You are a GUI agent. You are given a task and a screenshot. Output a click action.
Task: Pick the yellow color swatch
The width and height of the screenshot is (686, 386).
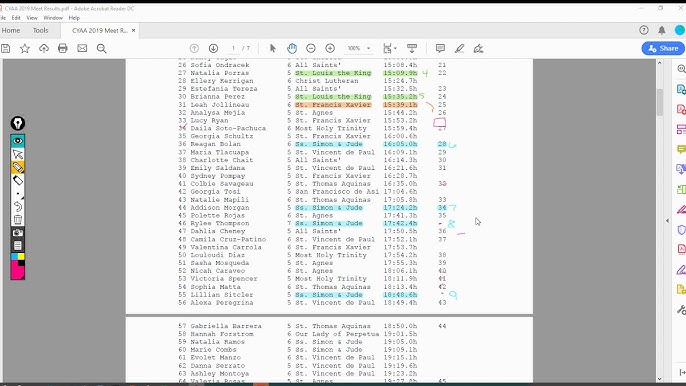21,256
